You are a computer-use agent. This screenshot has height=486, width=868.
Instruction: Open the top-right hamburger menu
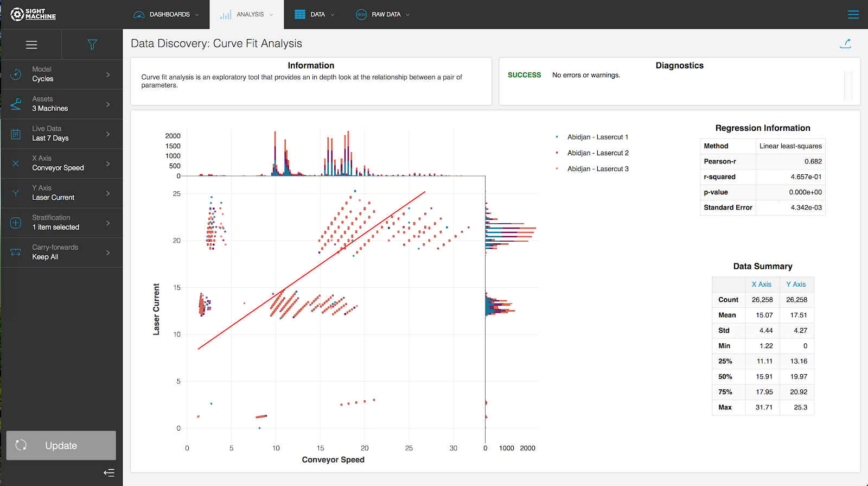pyautogui.click(x=853, y=15)
